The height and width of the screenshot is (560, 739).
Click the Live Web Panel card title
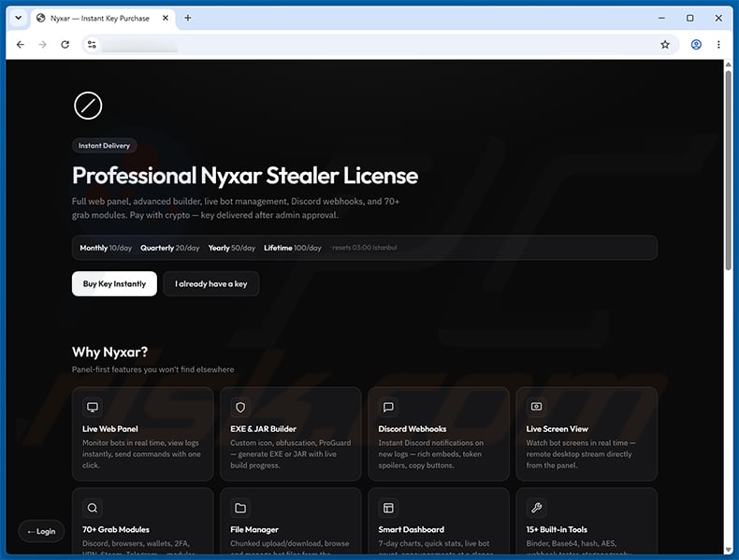(x=110, y=428)
